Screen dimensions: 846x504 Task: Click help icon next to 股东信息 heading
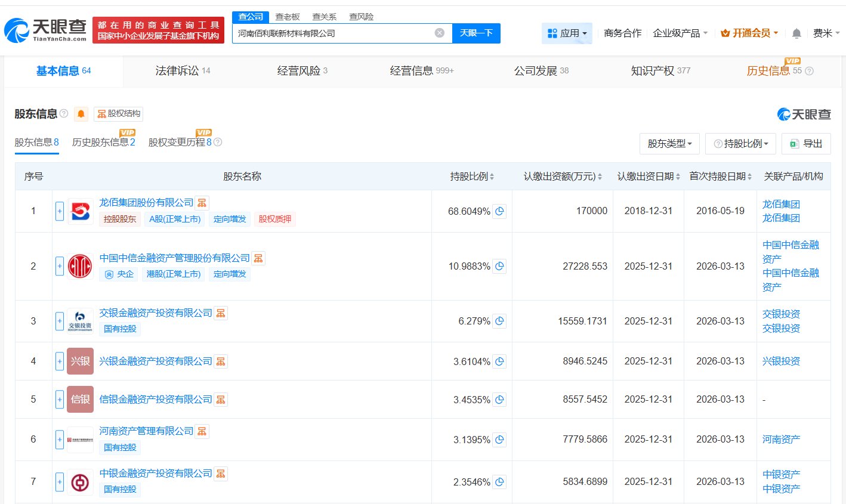coord(64,113)
